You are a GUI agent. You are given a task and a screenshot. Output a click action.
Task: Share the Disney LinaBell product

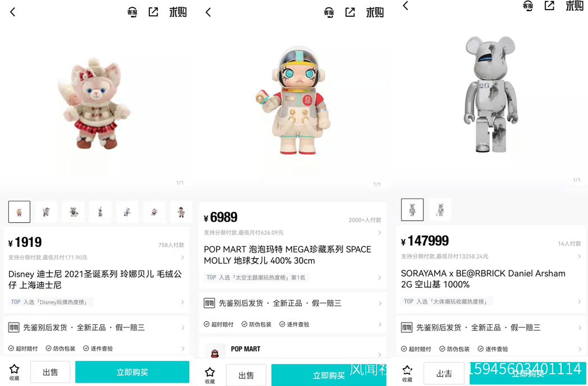[153, 12]
